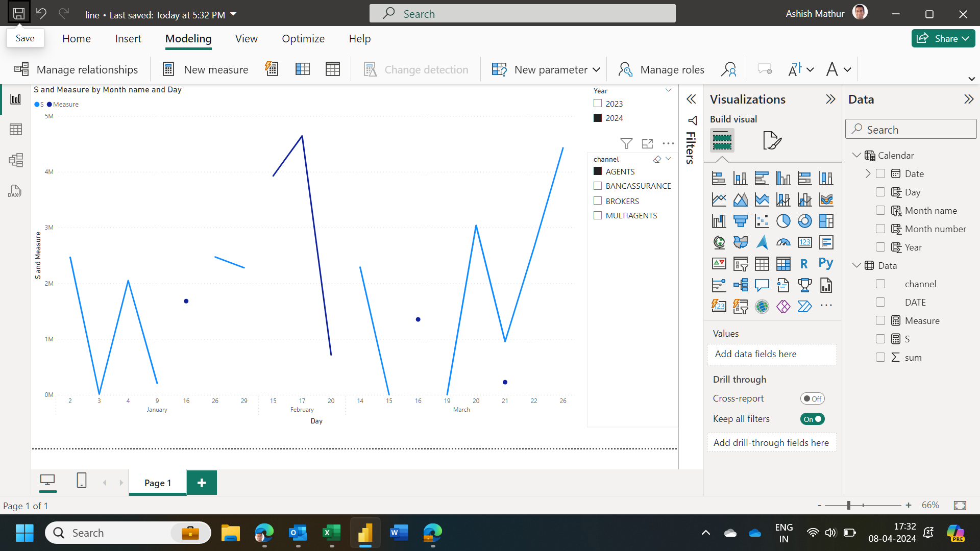Uncheck the AGENTS channel box
This screenshot has height=551, width=980.
598,171
